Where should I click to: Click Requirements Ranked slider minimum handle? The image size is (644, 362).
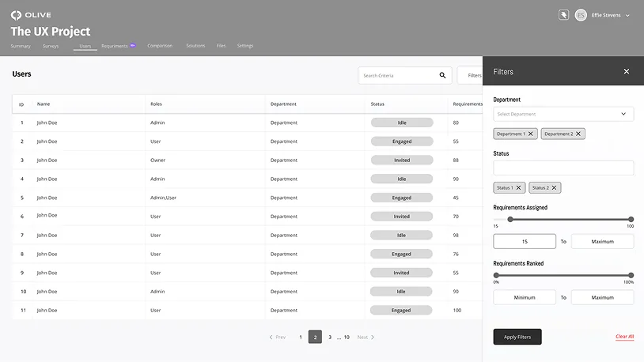click(496, 275)
